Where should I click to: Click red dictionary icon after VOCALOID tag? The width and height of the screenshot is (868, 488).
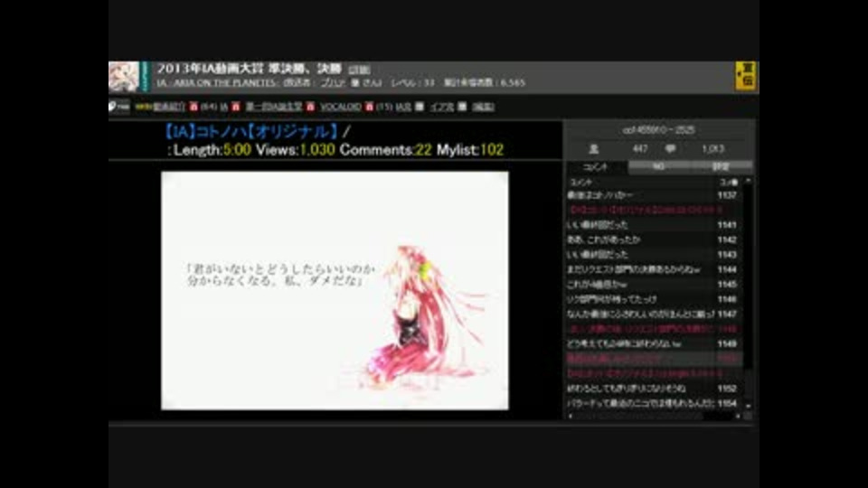[x=369, y=107]
